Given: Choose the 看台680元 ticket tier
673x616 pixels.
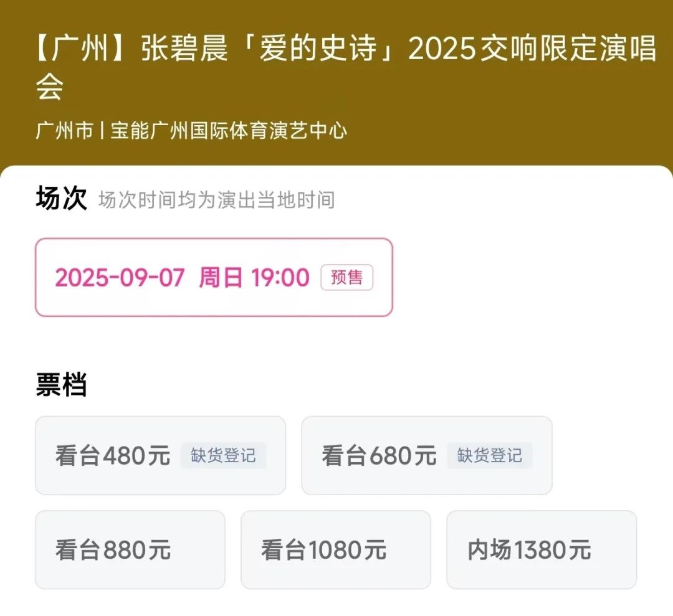Looking at the screenshot, I should pyautogui.click(x=379, y=456).
